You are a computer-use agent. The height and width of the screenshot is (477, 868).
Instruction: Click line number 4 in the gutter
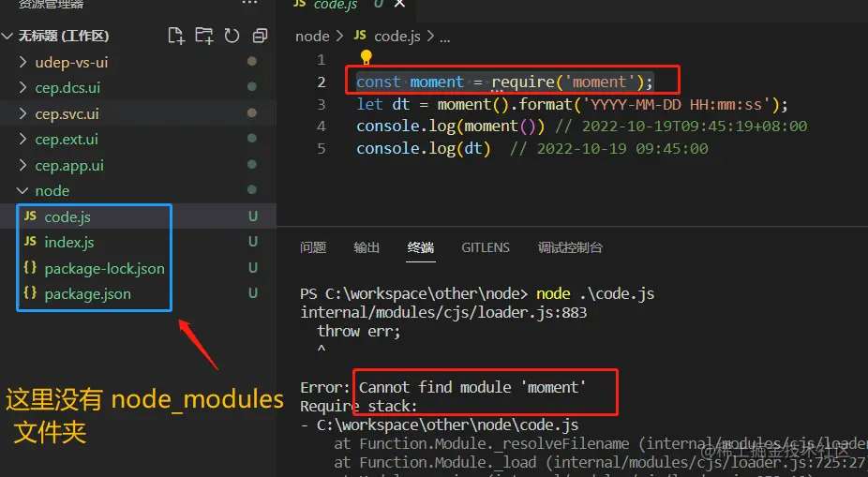pyautogui.click(x=322, y=127)
